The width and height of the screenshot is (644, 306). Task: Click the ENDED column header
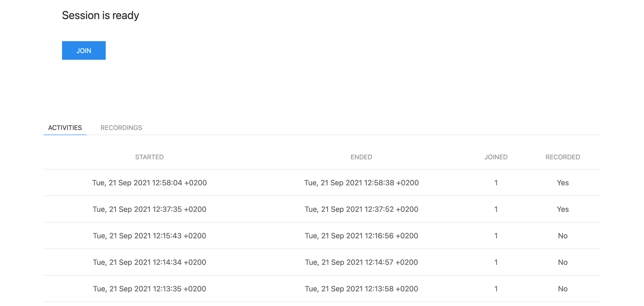point(361,157)
